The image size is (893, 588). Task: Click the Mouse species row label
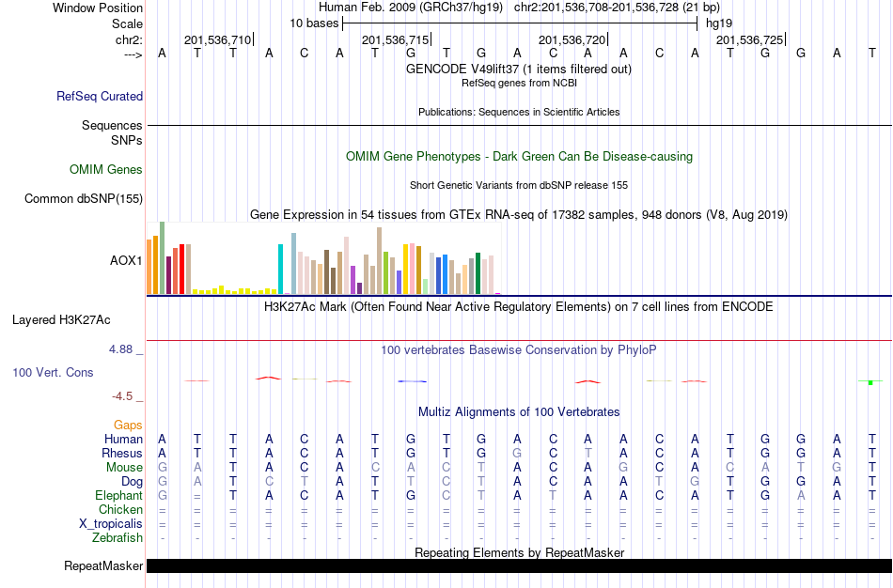coord(124,468)
